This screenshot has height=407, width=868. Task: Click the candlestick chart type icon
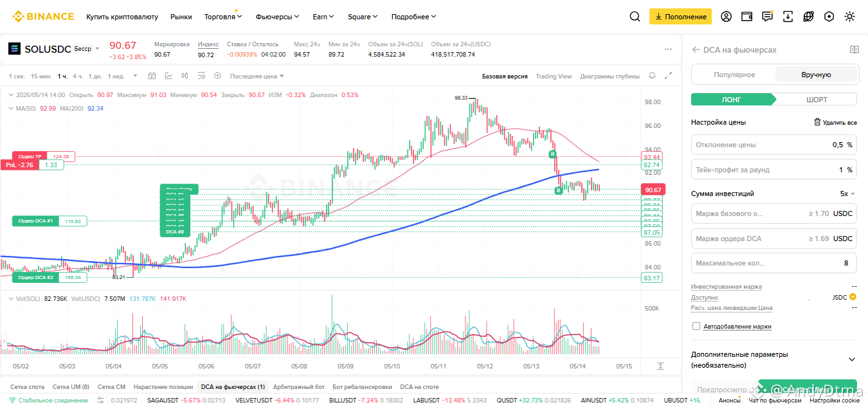[x=185, y=76]
